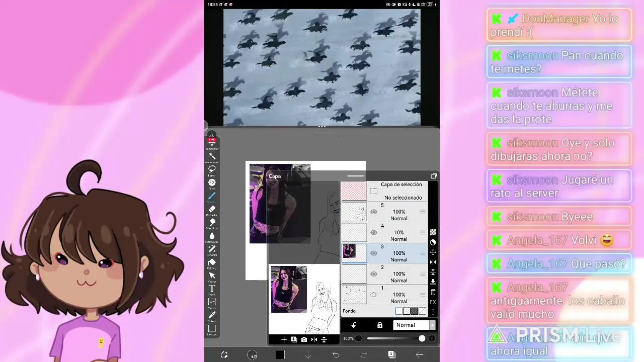Add layer from camera icon
Image resolution: width=644 pixels, height=362 pixels.
[304, 340]
